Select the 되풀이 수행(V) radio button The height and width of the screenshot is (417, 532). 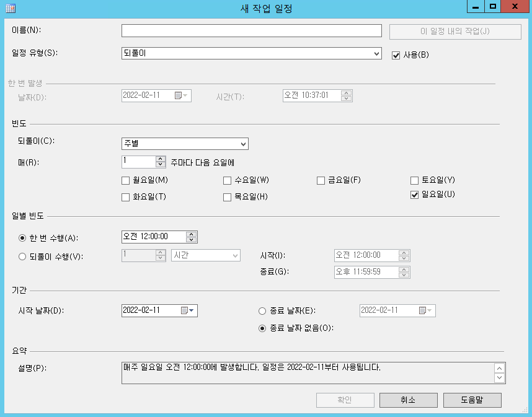point(22,257)
